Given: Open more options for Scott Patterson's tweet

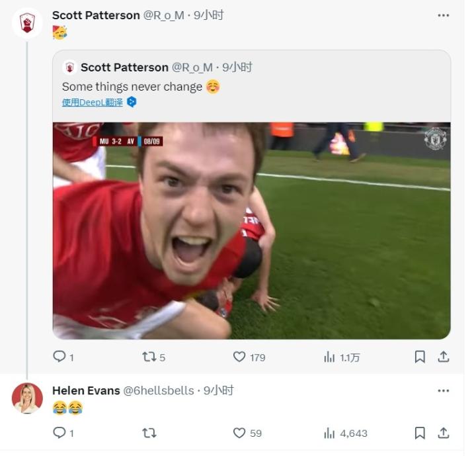Looking at the screenshot, I should [x=444, y=15].
